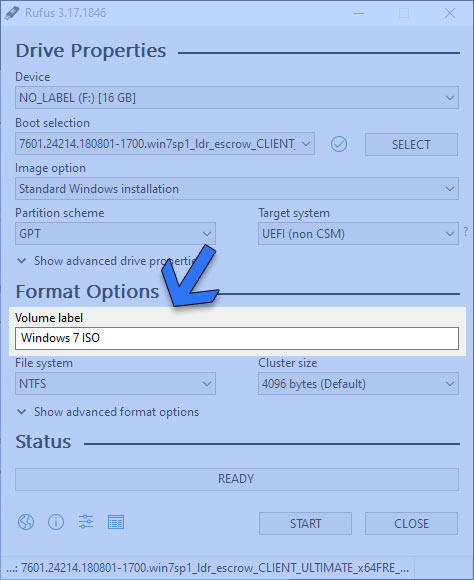Open the language globe icon
Viewport: 474px width, 580px height.
pos(26,522)
